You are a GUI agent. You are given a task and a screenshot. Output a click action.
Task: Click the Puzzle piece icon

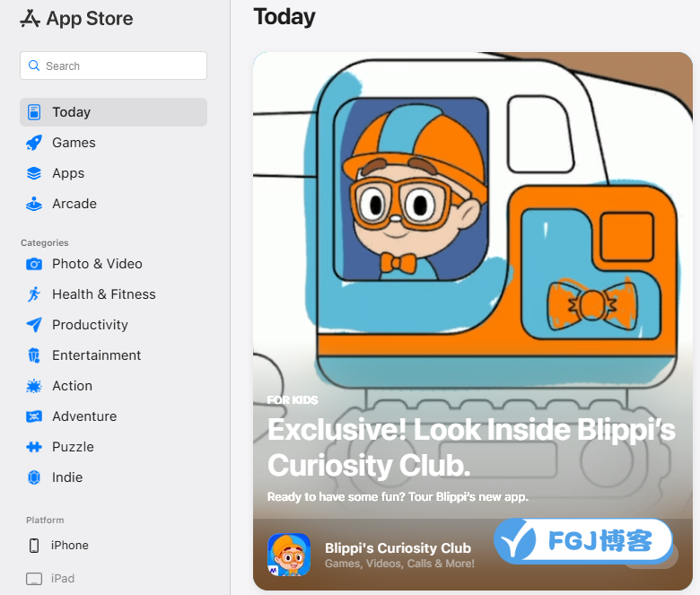[34, 447]
